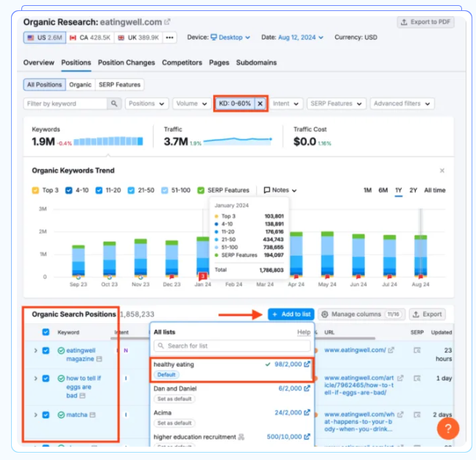Open Manage columns settings
The height and width of the screenshot is (460, 476).
pos(361,314)
